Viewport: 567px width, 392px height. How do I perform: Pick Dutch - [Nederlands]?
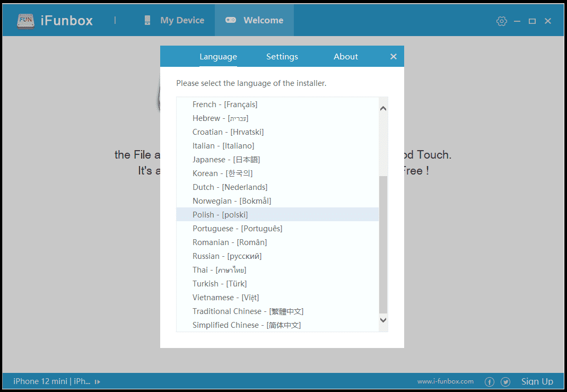tap(278, 187)
